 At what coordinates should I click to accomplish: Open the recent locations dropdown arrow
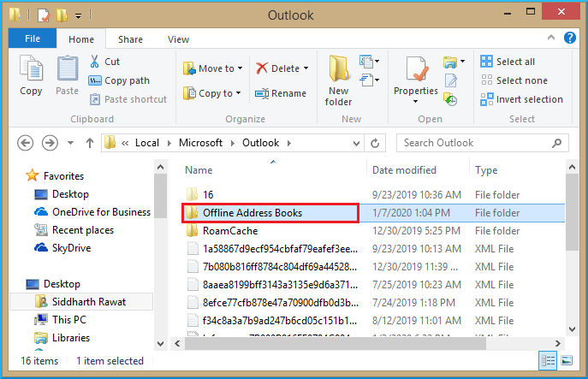[70, 143]
